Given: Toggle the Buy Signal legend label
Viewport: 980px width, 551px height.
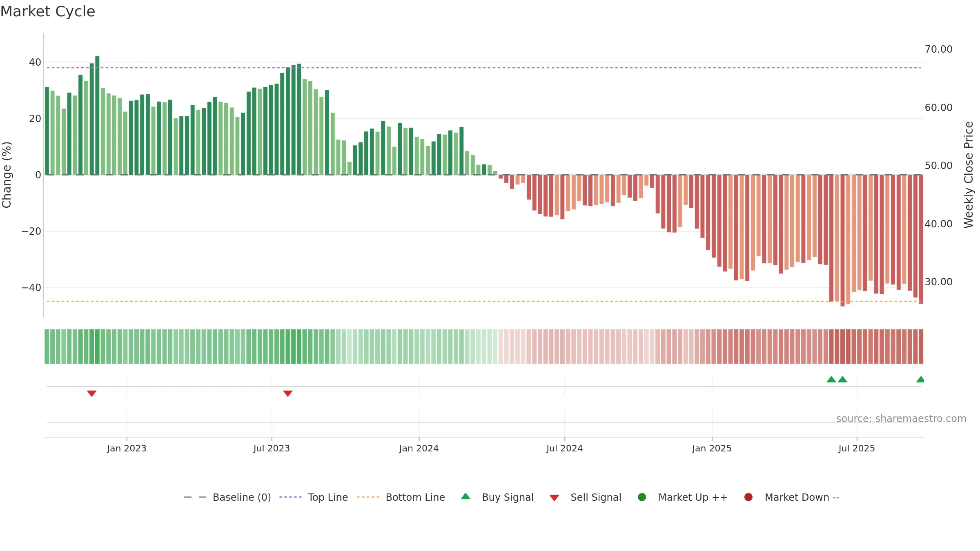Looking at the screenshot, I should [x=508, y=497].
